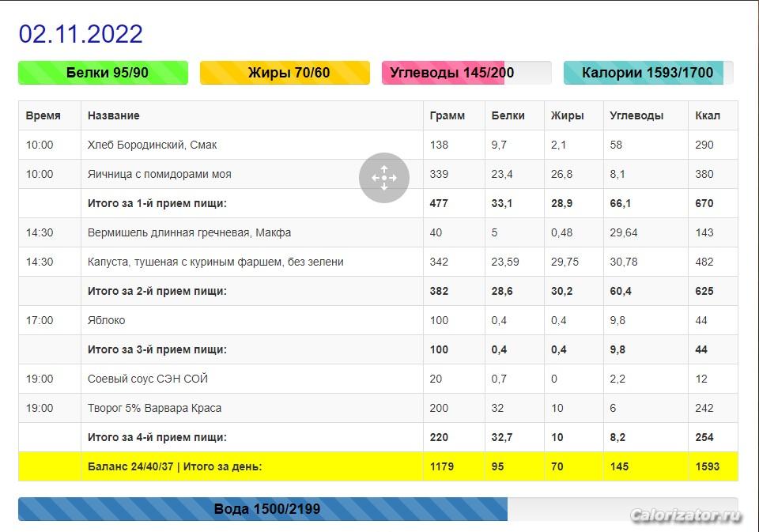This screenshot has height=532, width=759.
Task: Click Соевый соус СЭН СОЙ entry
Action: (147, 379)
